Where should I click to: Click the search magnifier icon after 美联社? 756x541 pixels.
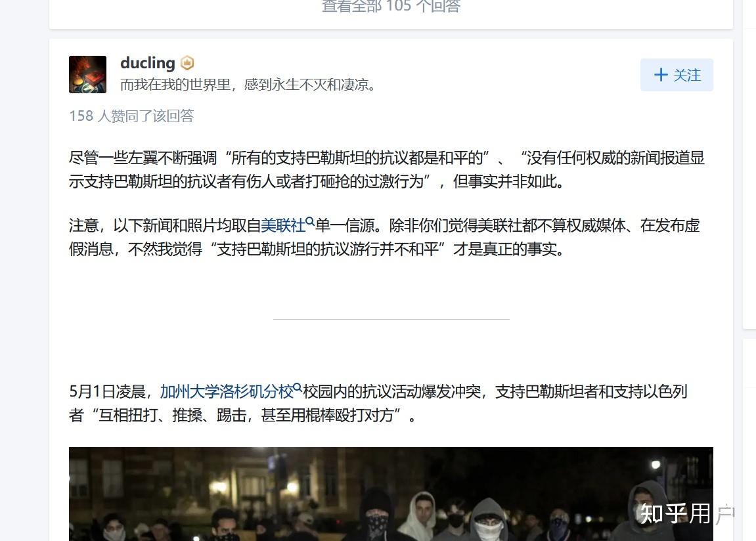pos(310,221)
